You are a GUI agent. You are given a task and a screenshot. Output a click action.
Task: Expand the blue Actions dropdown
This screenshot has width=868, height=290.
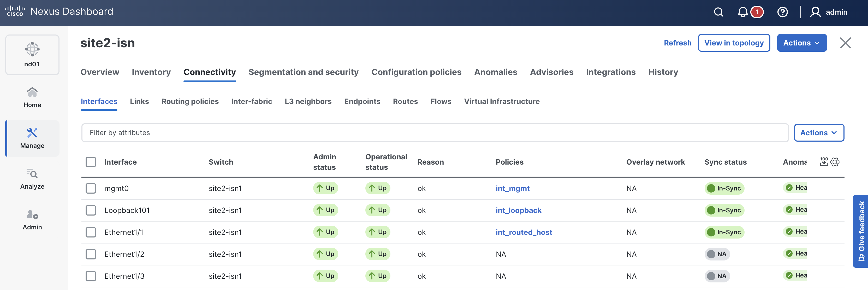pyautogui.click(x=801, y=43)
